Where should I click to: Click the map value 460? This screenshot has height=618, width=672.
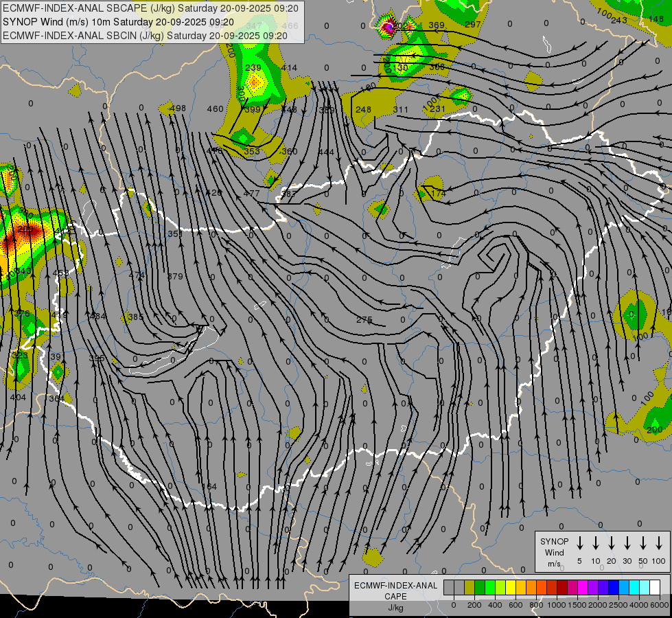point(215,109)
